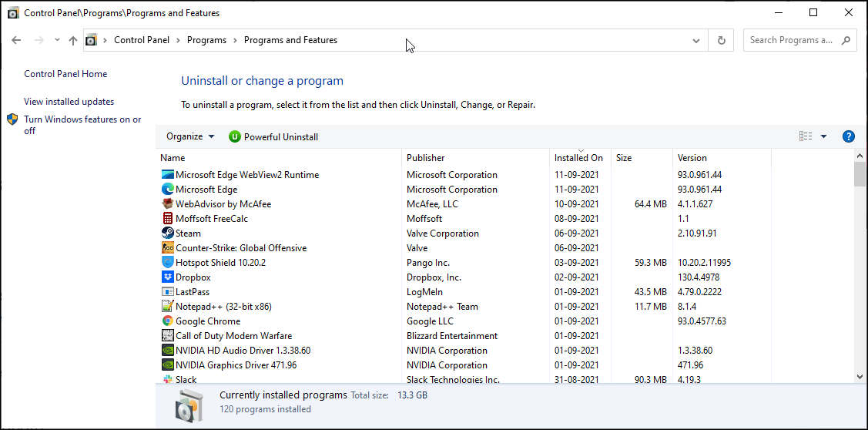This screenshot has width=868, height=430.
Task: Go to Control Panel Home
Action: (65, 74)
